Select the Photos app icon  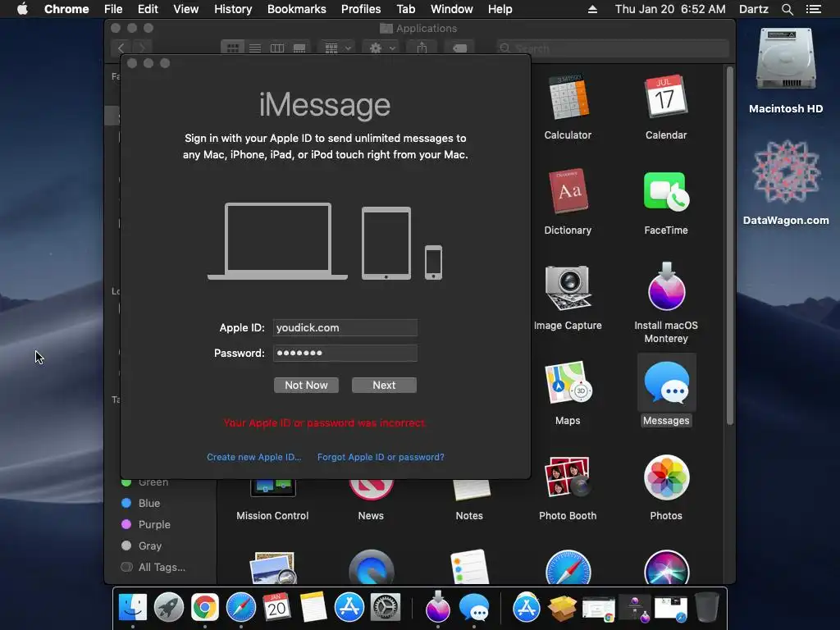tap(666, 477)
